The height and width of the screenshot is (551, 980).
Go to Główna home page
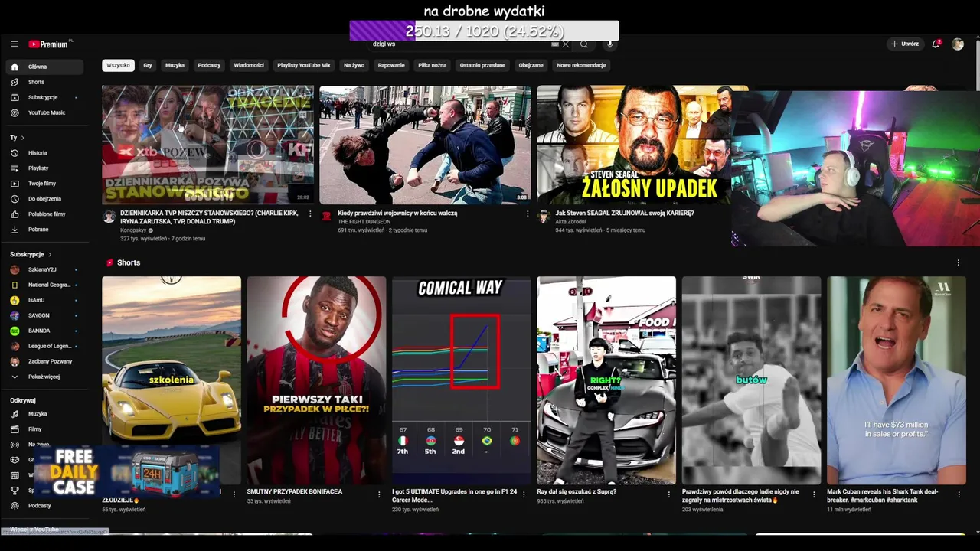[x=44, y=67]
